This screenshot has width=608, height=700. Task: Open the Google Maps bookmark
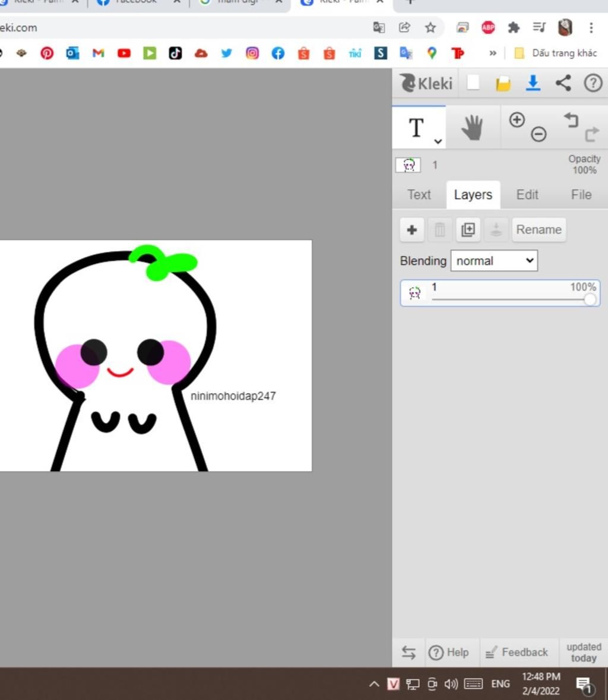pos(432,53)
